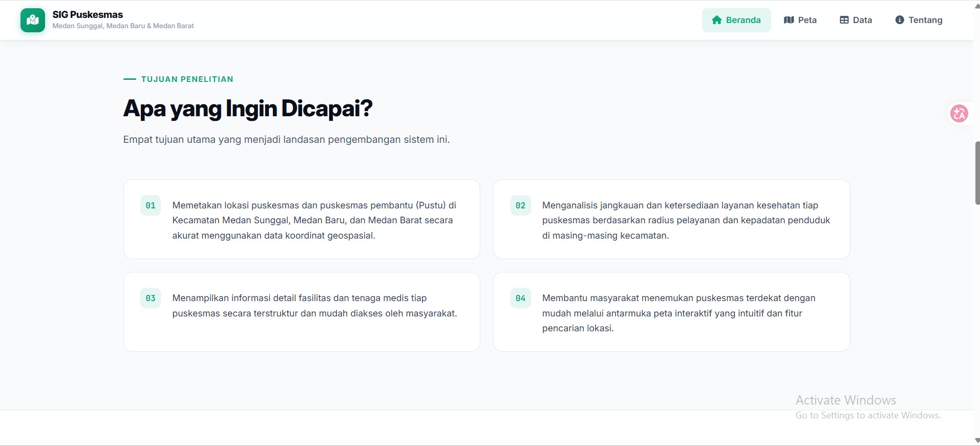980x446 pixels.
Task: Click the map icon next to Peta
Action: point(789,20)
